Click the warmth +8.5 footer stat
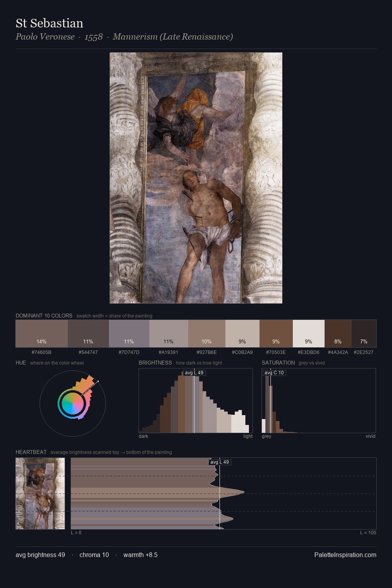 click(x=140, y=555)
